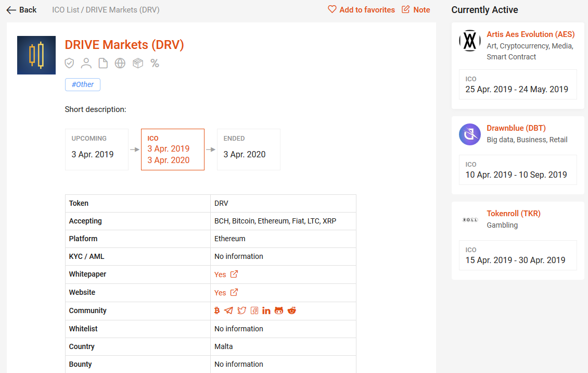
Task: Open the DRIVE Markets logo image
Action: tap(36, 55)
